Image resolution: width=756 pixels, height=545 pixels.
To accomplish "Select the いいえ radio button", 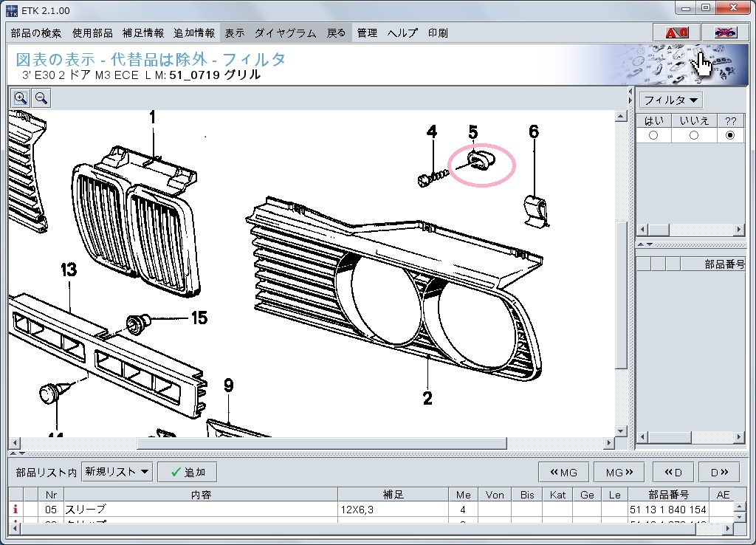I will pyautogui.click(x=693, y=135).
